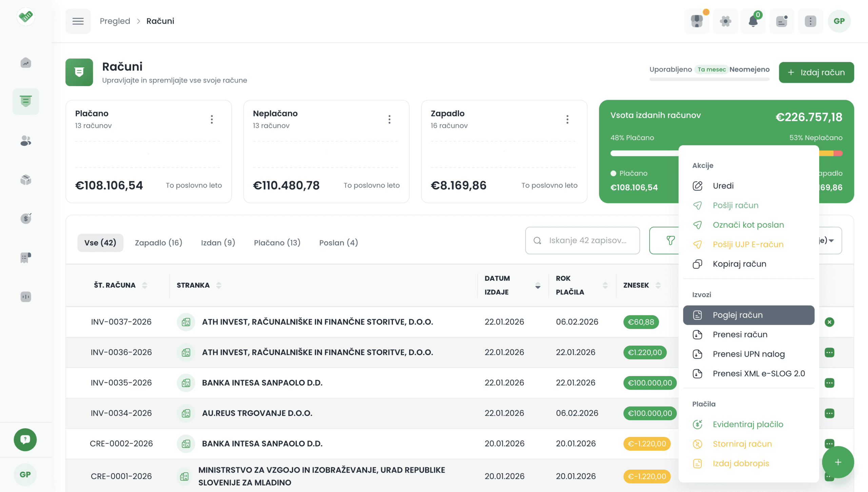Click the filter funnel button
This screenshot has width=868, height=492.
pyautogui.click(x=670, y=240)
